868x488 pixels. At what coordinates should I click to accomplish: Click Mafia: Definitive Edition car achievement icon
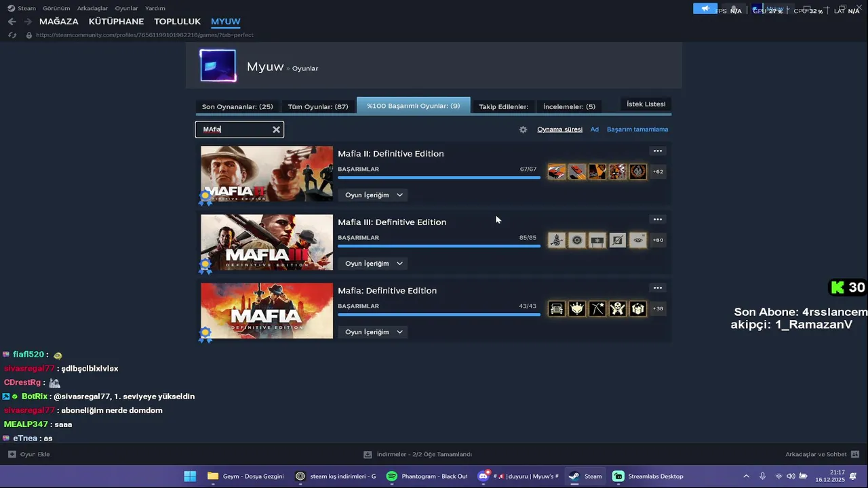coord(557,308)
